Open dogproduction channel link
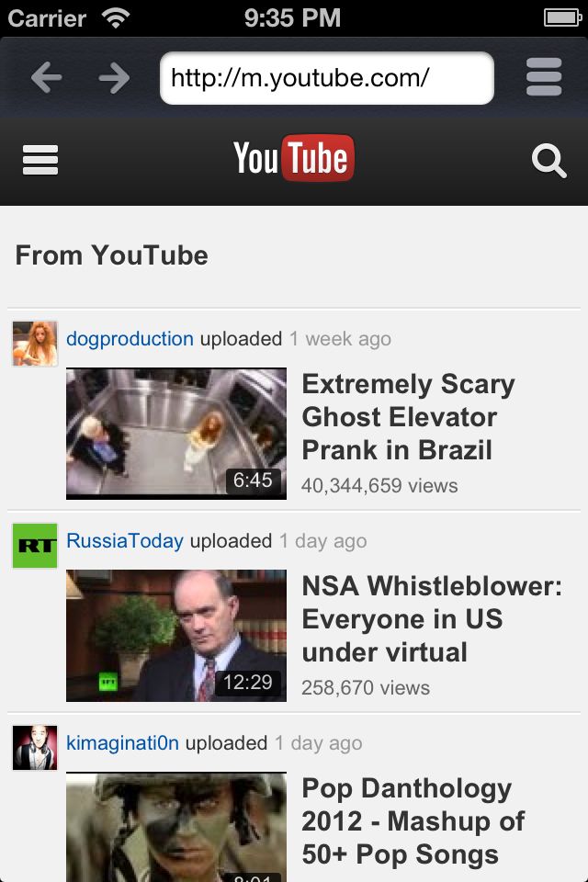 click(130, 339)
